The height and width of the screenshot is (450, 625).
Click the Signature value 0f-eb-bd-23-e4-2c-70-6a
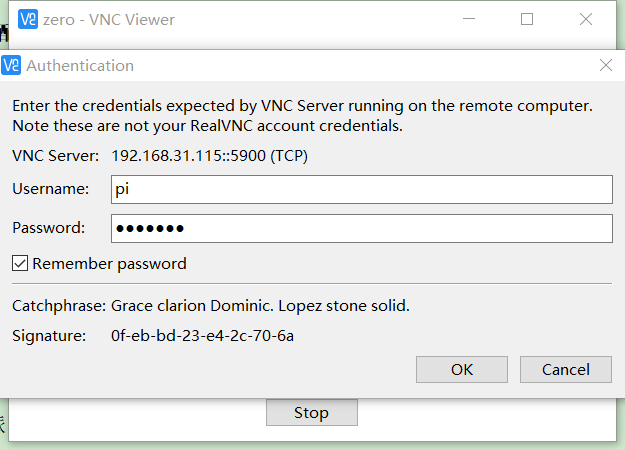pos(202,336)
